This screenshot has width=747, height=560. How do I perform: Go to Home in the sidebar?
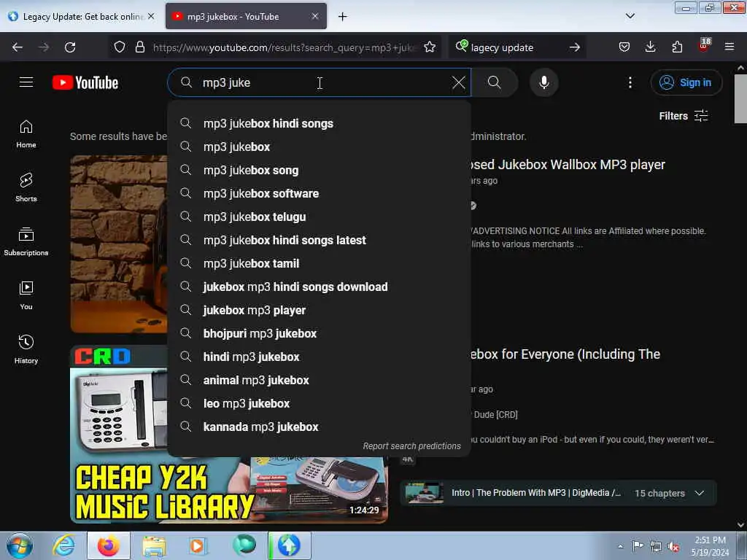coord(26,134)
